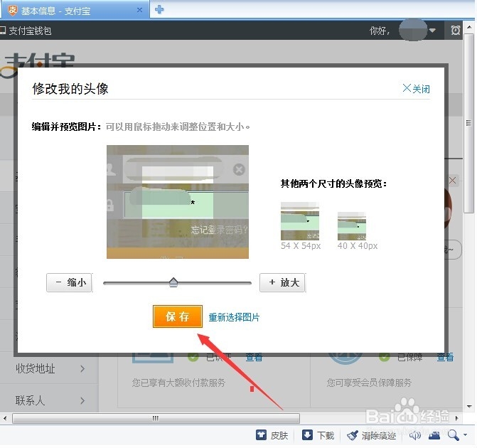
Task: Close the 基本信息 - 支付宝 tab
Action: tap(139, 10)
